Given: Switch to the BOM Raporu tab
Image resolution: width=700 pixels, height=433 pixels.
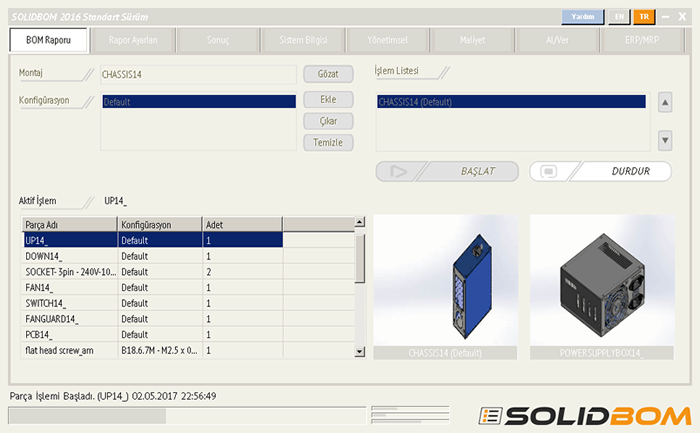Looking at the screenshot, I should point(48,40).
